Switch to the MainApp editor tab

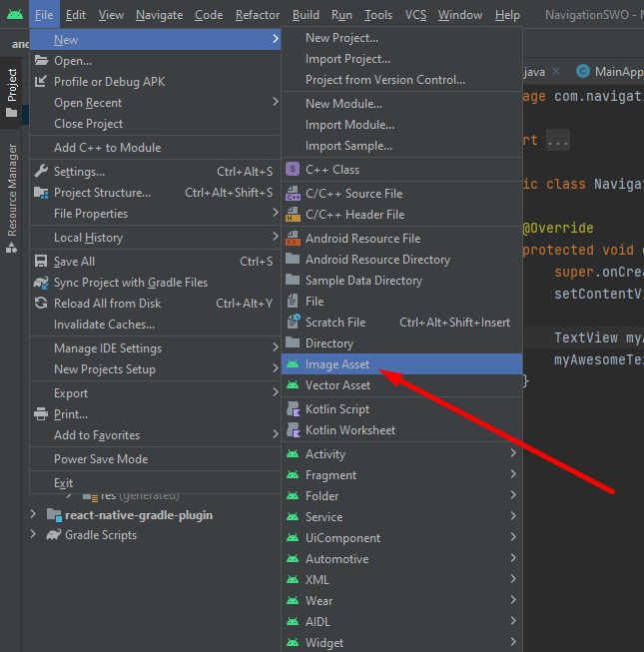coord(611,72)
